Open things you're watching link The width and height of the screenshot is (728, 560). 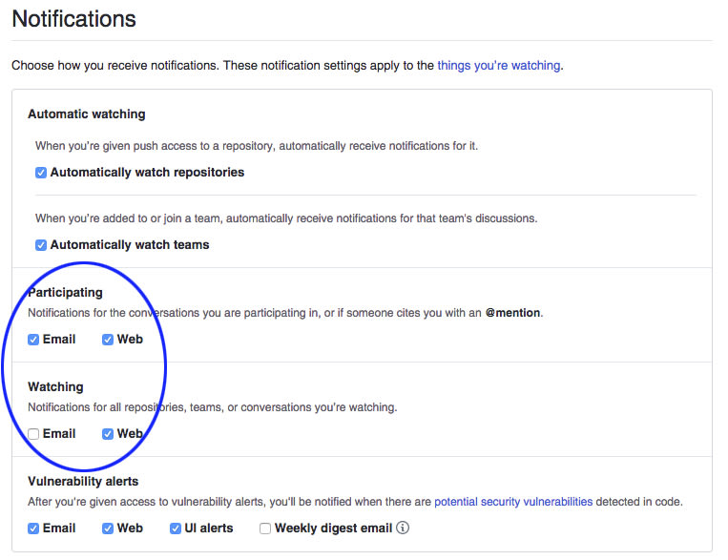(x=499, y=66)
